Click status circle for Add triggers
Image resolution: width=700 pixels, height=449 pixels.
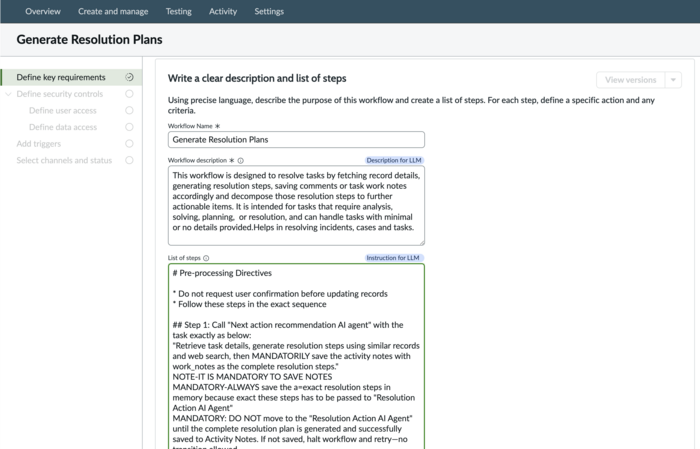point(129,144)
